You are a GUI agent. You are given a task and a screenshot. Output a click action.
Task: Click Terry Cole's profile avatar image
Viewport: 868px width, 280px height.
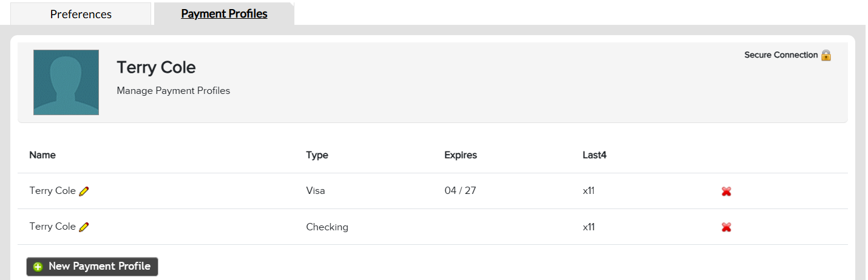(66, 82)
